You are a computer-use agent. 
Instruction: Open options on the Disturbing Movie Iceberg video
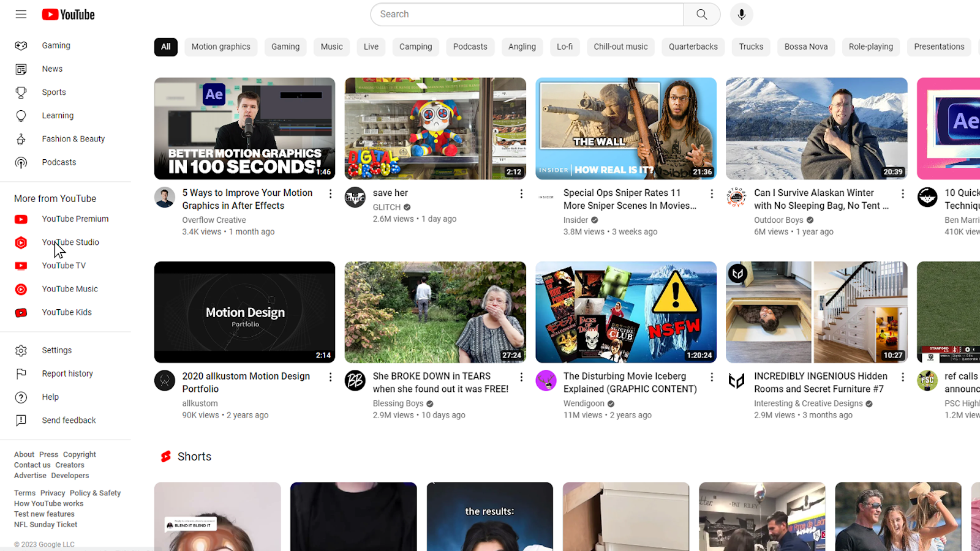click(x=712, y=377)
